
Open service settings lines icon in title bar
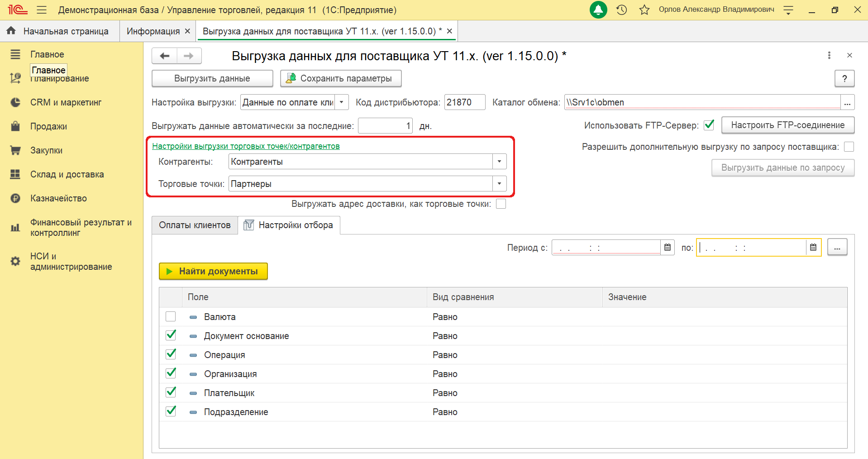[x=788, y=10]
